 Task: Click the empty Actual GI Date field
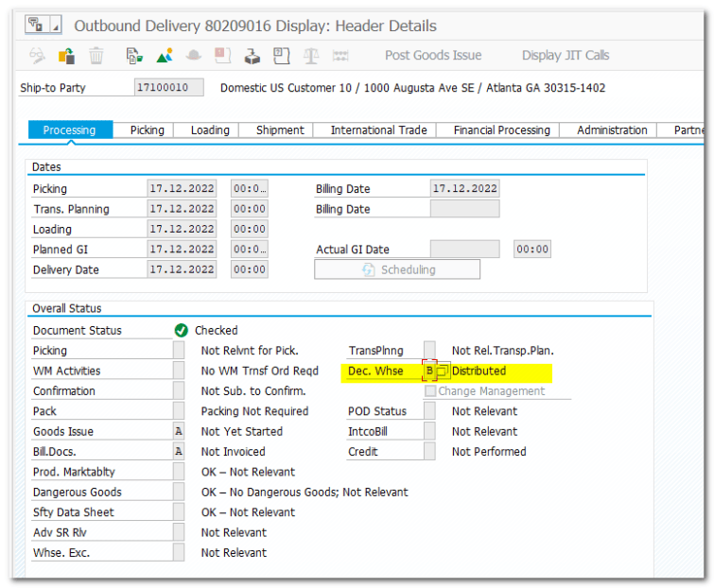(465, 250)
